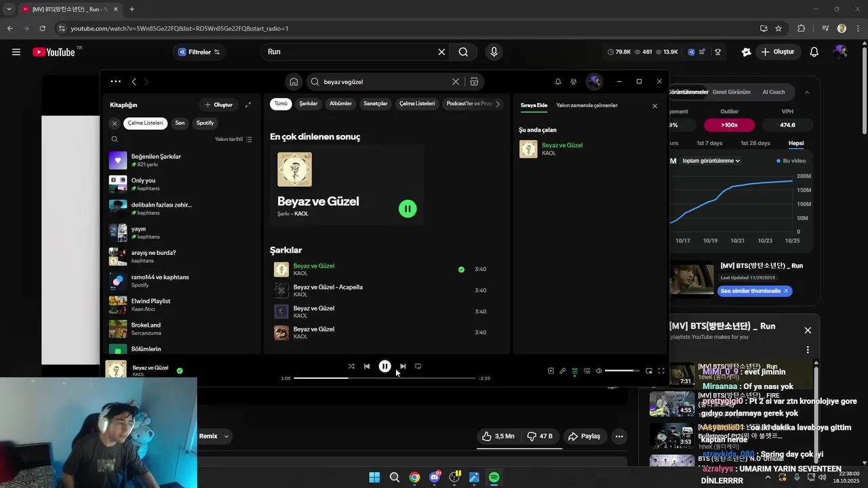Open the Elwind Playlist
868x488 pixels.
[182, 304]
